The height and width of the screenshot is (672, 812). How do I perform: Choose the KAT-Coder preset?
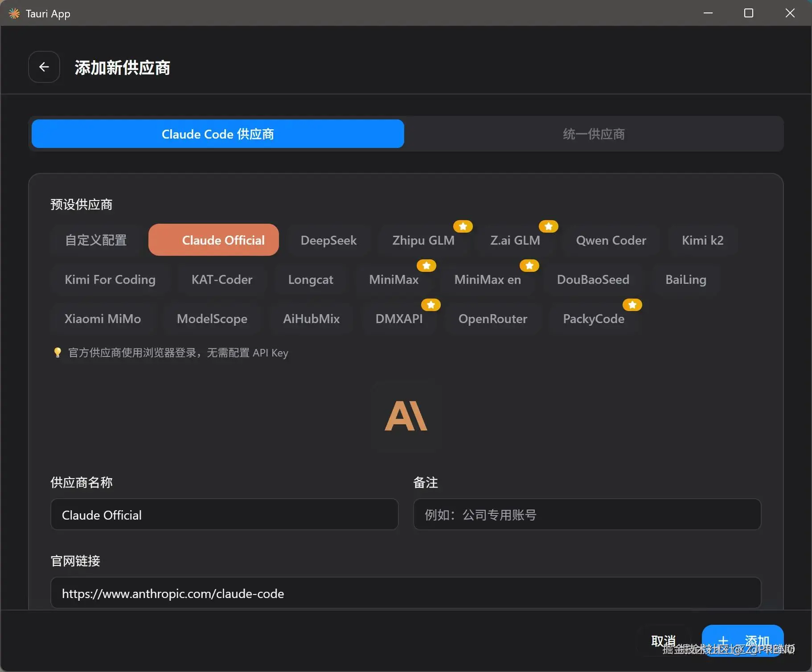tap(222, 279)
